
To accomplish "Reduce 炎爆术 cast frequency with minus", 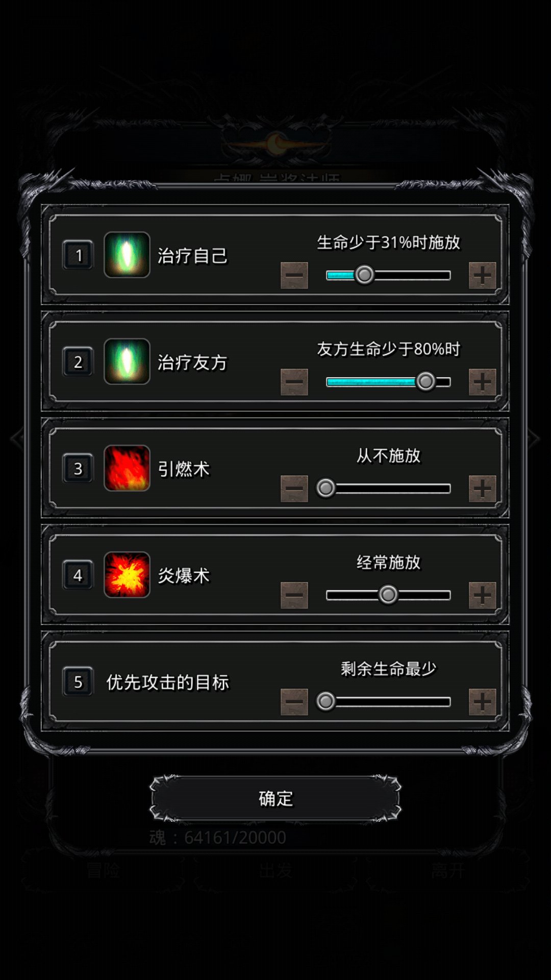I will 294,596.
